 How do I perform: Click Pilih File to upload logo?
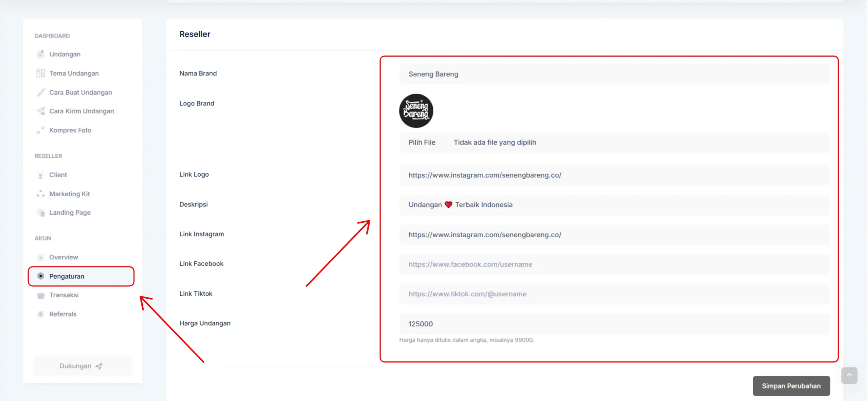point(422,142)
